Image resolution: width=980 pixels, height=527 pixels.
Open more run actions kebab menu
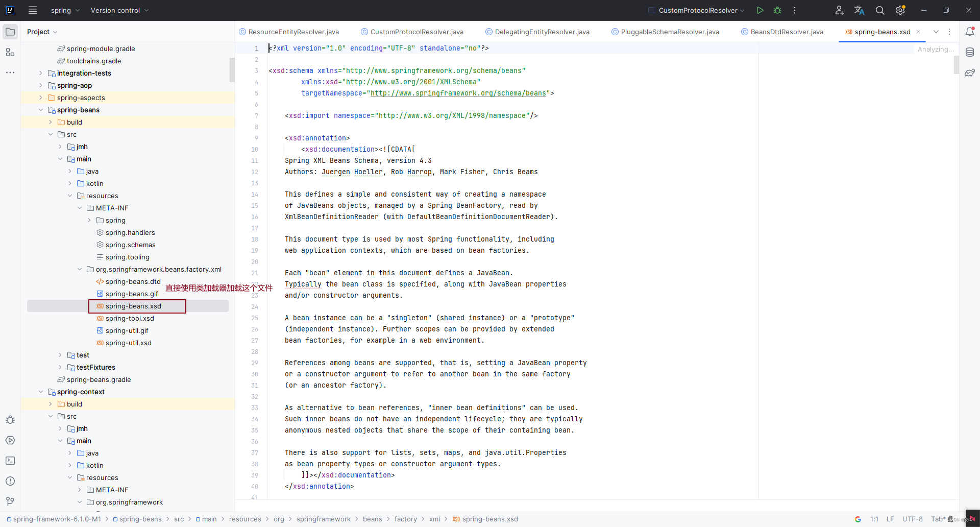pyautogui.click(x=795, y=10)
